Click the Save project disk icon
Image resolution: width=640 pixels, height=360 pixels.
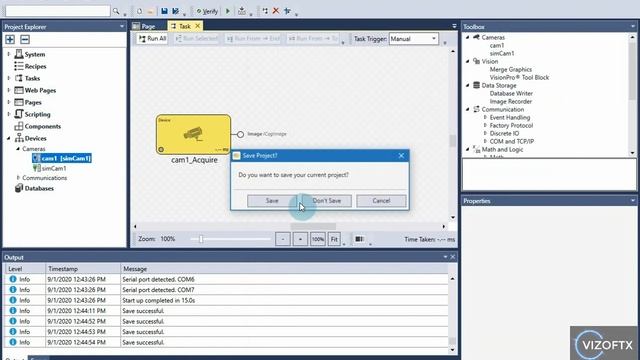[x=164, y=11]
